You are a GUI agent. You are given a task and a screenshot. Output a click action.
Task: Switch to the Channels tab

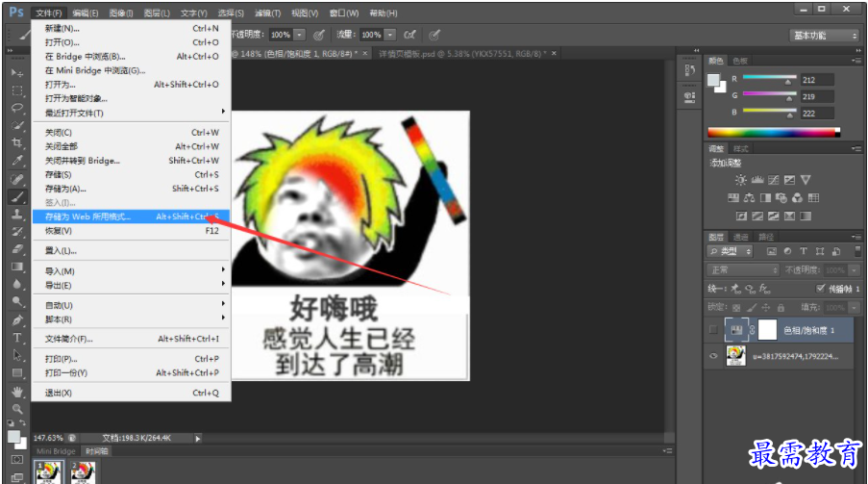(x=741, y=238)
